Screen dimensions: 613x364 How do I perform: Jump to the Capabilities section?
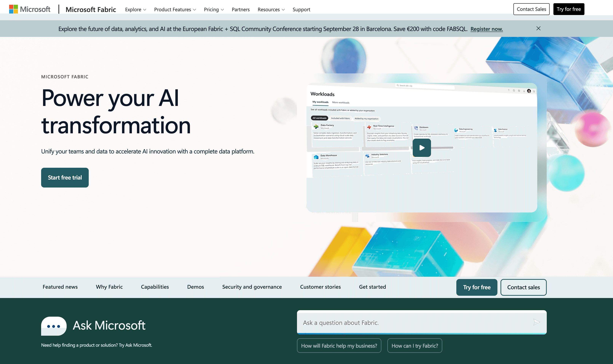155,287
